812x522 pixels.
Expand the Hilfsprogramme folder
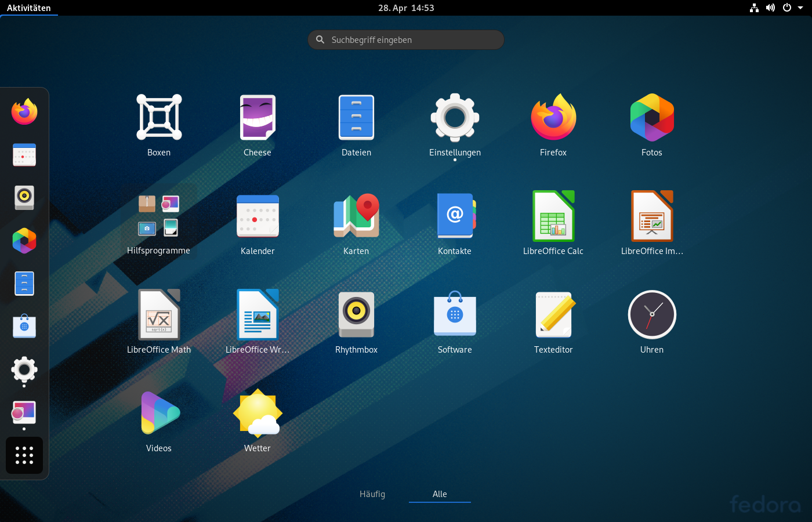(x=158, y=216)
